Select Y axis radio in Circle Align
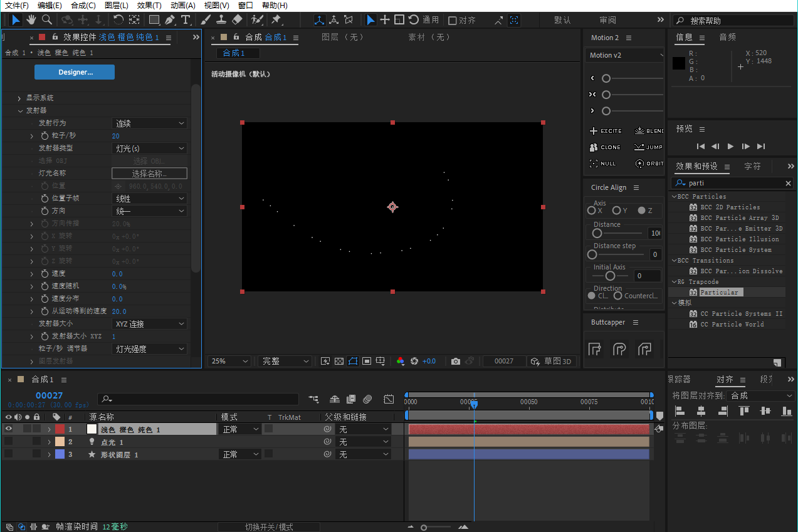The image size is (798, 532). point(616,211)
